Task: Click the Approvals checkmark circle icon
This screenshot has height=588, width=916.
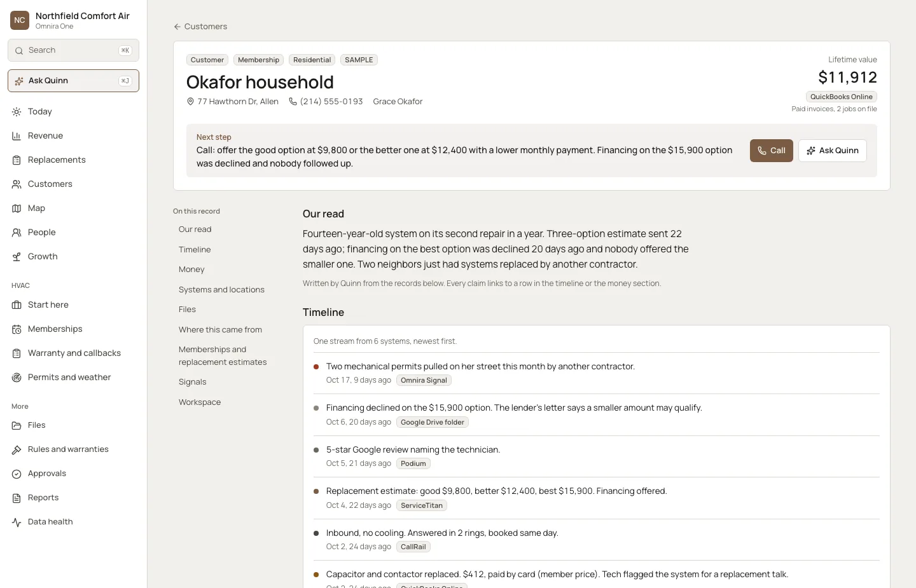Action: click(x=17, y=474)
